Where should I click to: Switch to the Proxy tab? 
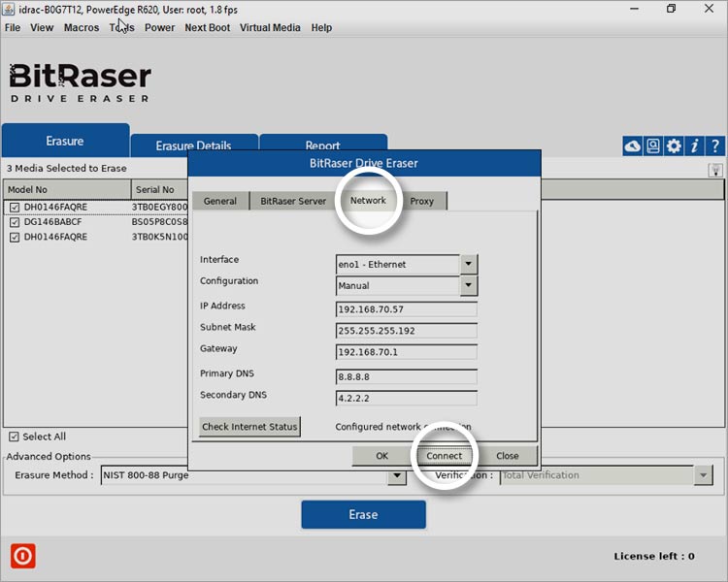pyautogui.click(x=421, y=201)
